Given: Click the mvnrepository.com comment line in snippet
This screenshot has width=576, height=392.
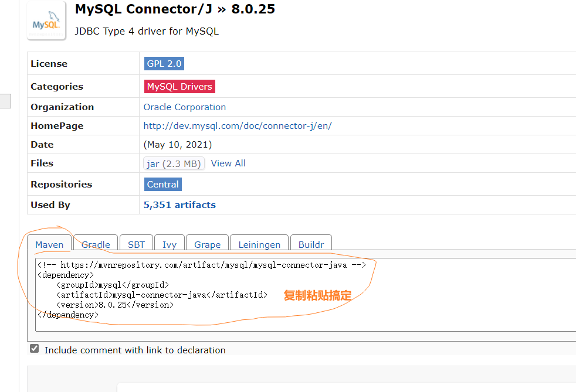Looking at the screenshot, I should click(x=202, y=265).
